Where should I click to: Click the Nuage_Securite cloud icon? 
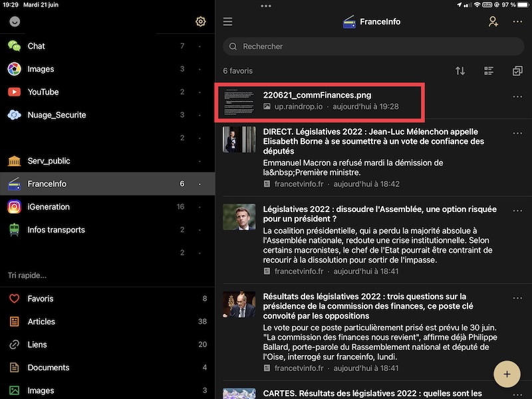(14, 115)
